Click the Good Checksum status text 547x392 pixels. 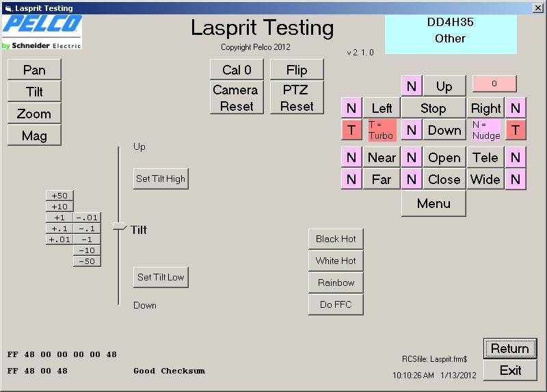point(169,371)
